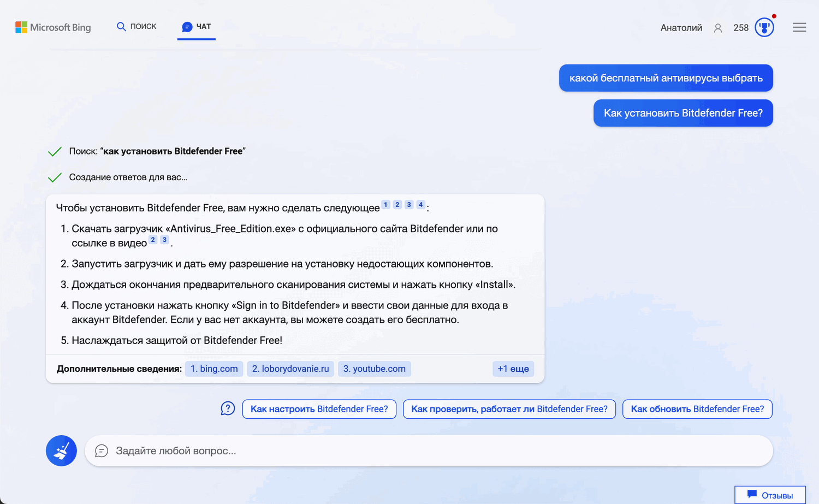This screenshot has width=819, height=504.
Task: Open citation 4 after 'сделать следующее'
Action: [420, 205]
